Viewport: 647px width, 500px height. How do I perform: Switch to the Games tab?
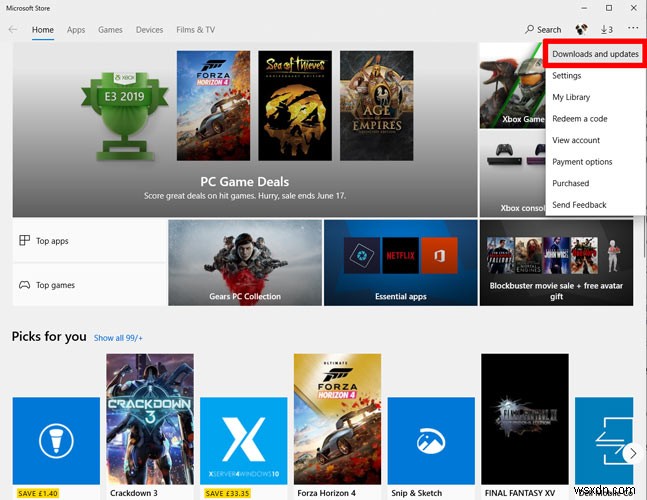click(x=110, y=30)
